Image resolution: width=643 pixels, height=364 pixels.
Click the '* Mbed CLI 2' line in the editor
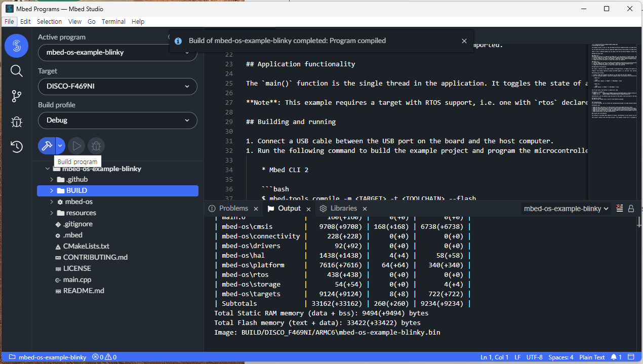(285, 170)
